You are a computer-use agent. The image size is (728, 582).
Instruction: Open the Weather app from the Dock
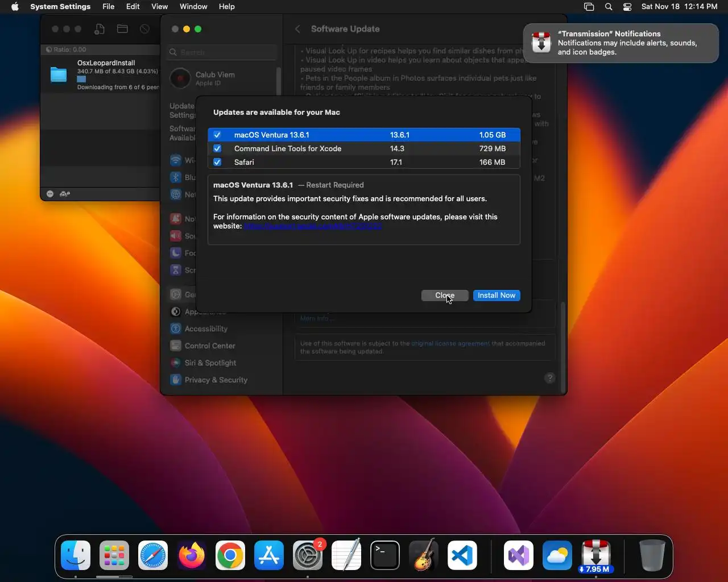(x=557, y=555)
